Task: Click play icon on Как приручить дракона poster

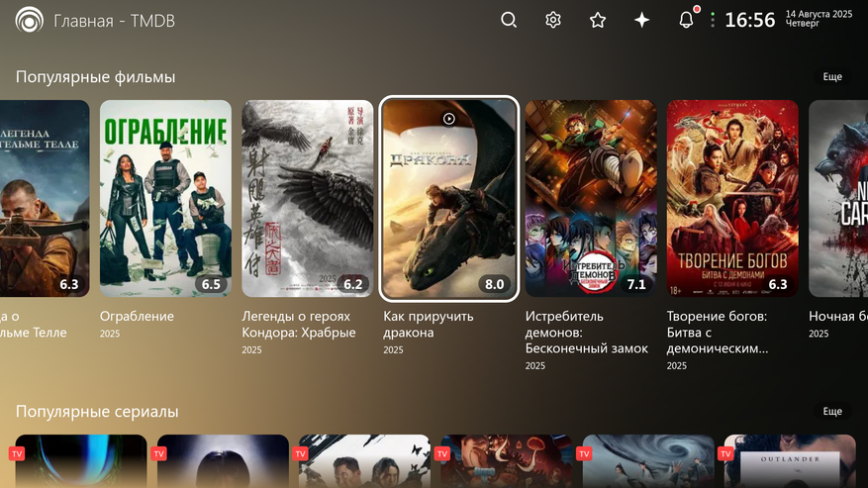Action: pos(449,119)
